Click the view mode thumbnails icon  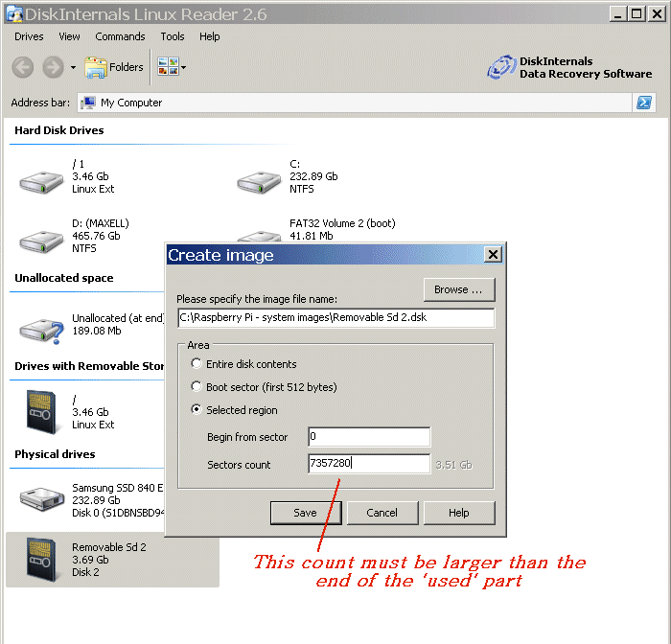pyautogui.click(x=168, y=67)
